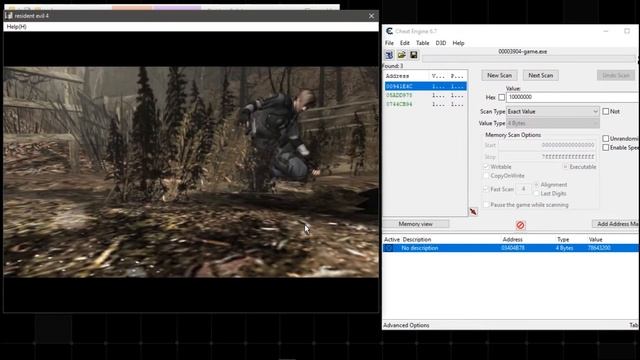Activate the No description entry's checkbox
The height and width of the screenshot is (360, 640).
coord(389,248)
